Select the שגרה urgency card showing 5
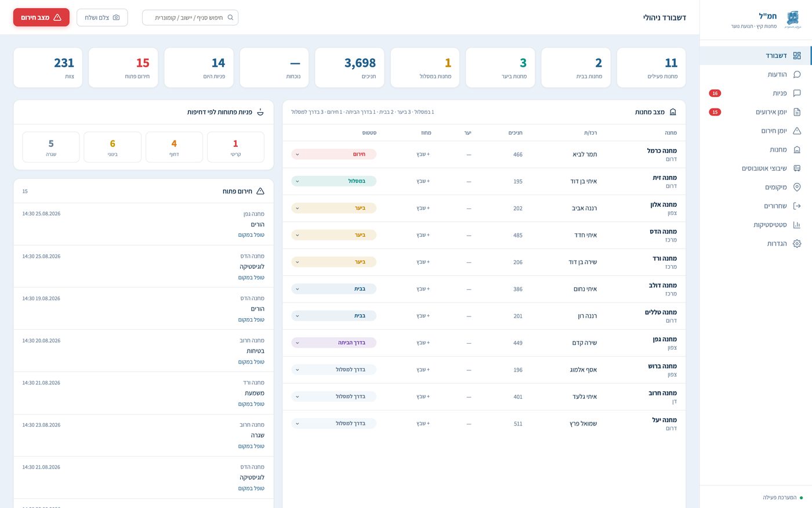This screenshot has height=508, width=812. [x=51, y=147]
